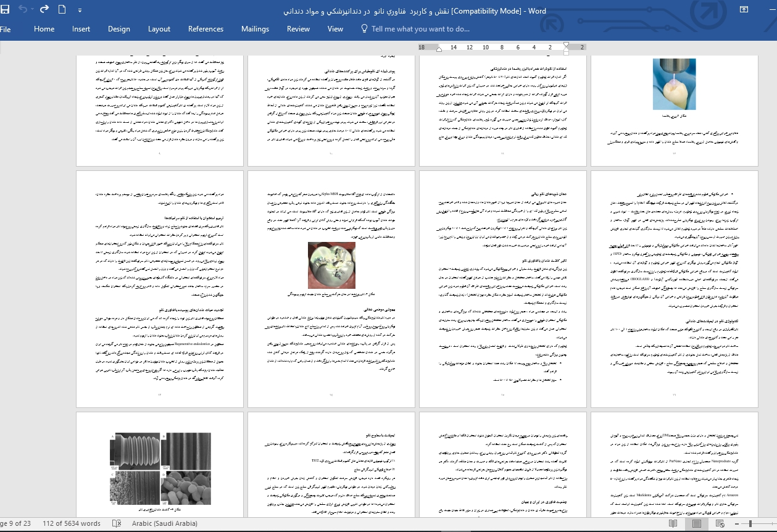Create a new blank document from quick access
777x532 pixels.
(62, 9)
